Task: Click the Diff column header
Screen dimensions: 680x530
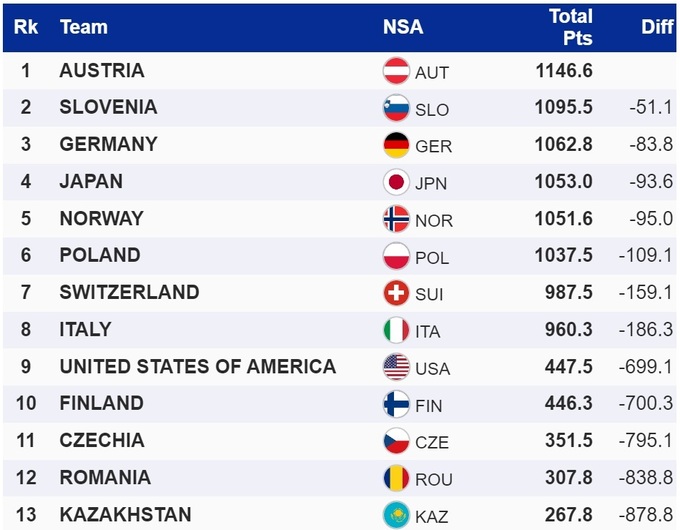Action: [657, 27]
